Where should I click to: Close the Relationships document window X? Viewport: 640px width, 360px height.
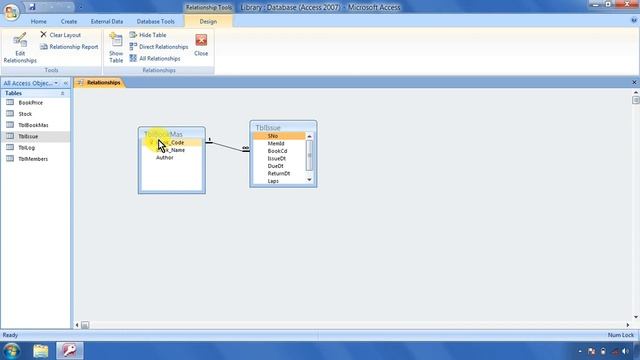(x=634, y=82)
